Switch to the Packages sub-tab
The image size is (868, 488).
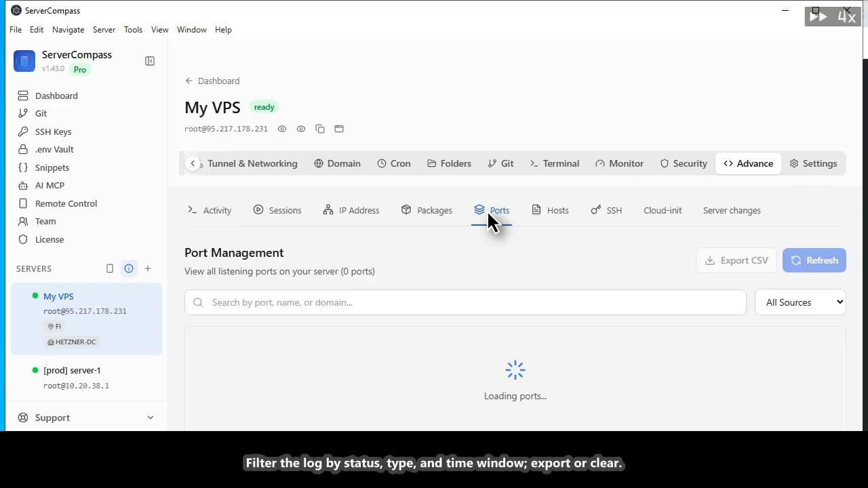pos(427,210)
